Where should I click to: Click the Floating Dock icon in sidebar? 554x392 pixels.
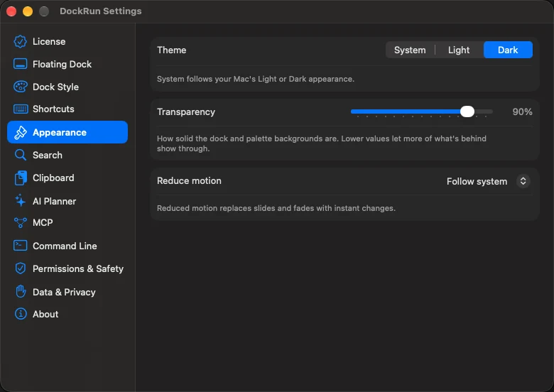click(20, 65)
